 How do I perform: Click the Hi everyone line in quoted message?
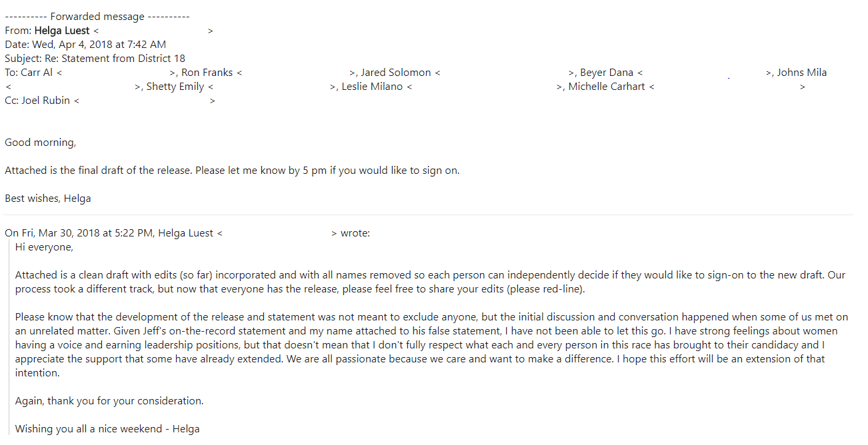[44, 247]
